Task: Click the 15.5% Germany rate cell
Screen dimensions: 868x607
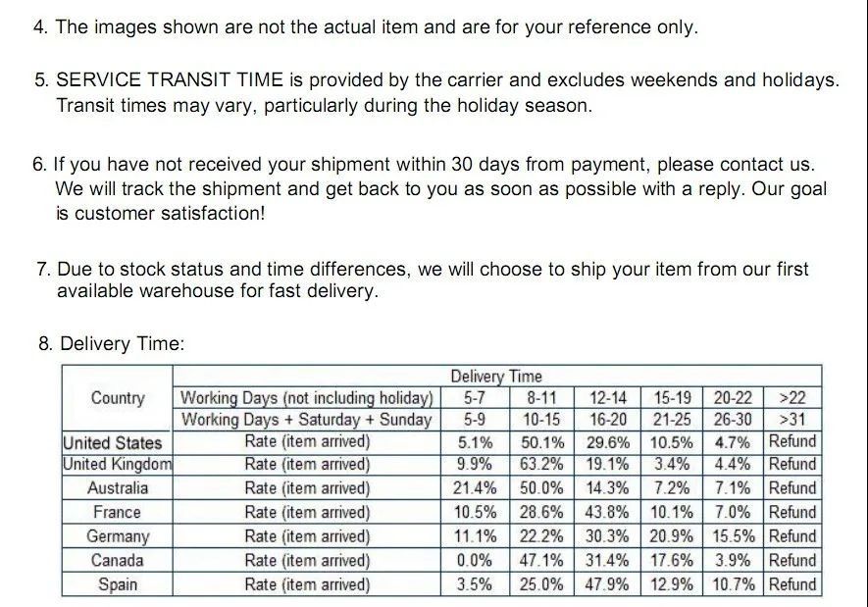Action: (x=733, y=536)
